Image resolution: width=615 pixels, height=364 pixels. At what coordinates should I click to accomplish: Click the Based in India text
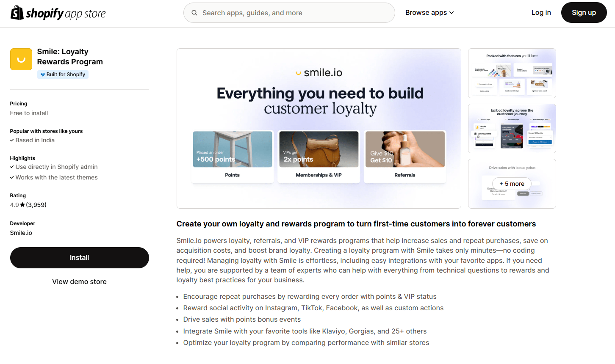(35, 140)
